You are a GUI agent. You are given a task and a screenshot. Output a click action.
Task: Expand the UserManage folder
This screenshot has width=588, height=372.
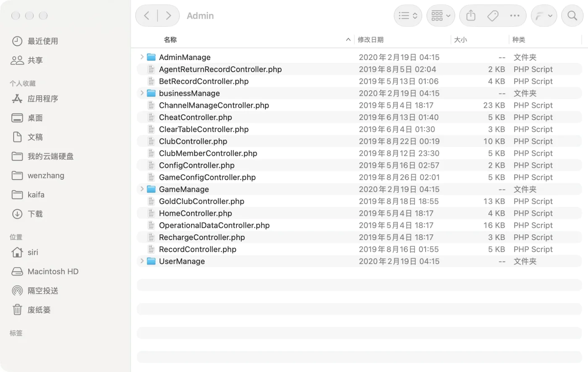(142, 261)
